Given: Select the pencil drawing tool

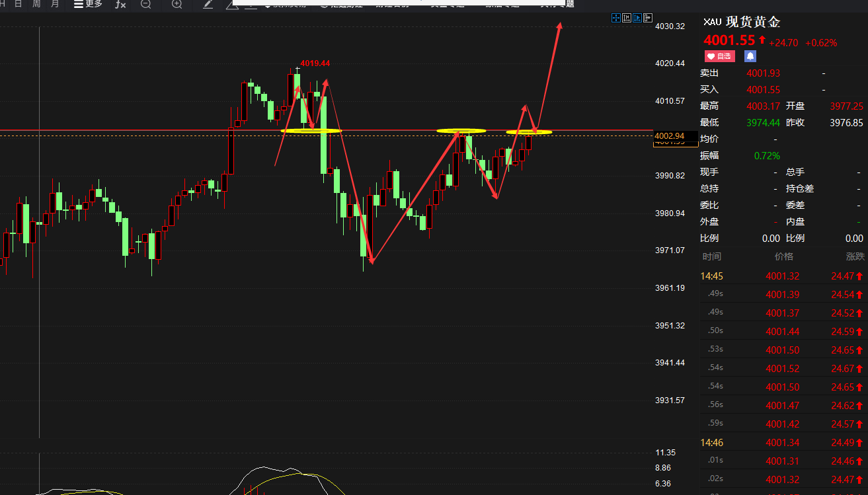Looking at the screenshot, I should (x=208, y=4).
